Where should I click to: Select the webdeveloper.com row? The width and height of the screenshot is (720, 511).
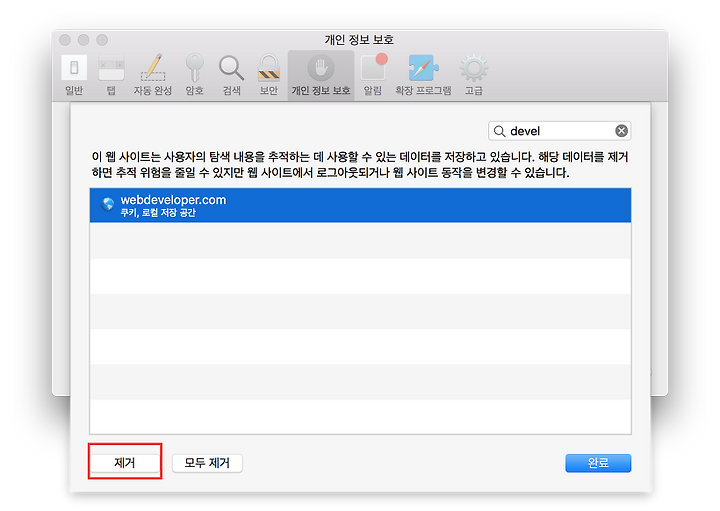pos(360,205)
